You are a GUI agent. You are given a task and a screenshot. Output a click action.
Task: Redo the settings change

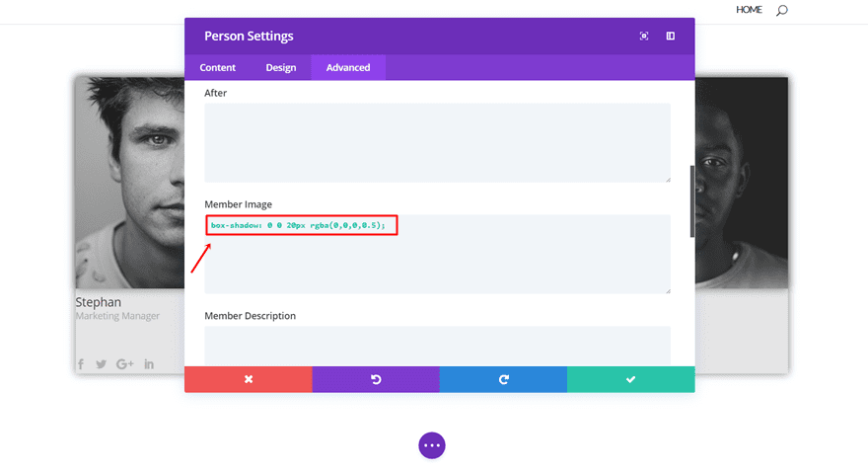[503, 379]
